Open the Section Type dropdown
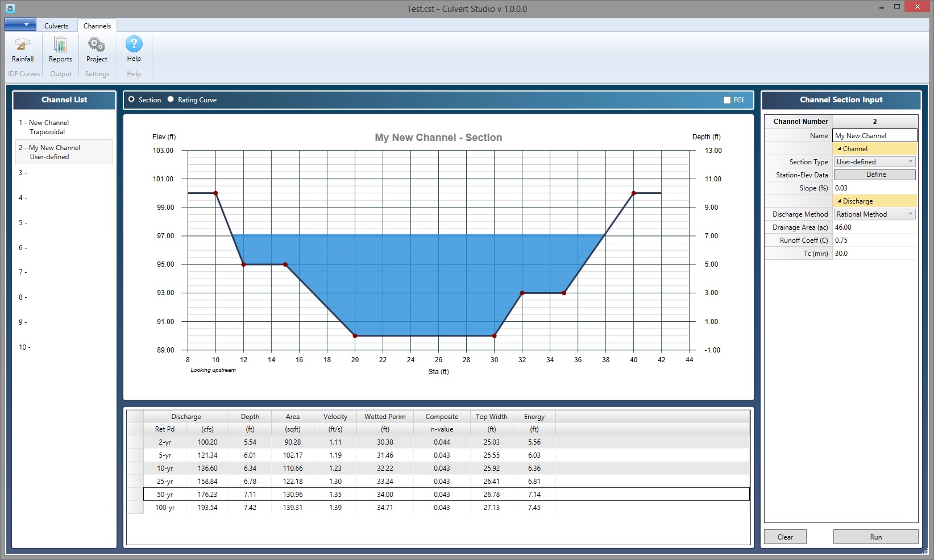Image resolution: width=934 pixels, height=560 pixels. (x=875, y=162)
